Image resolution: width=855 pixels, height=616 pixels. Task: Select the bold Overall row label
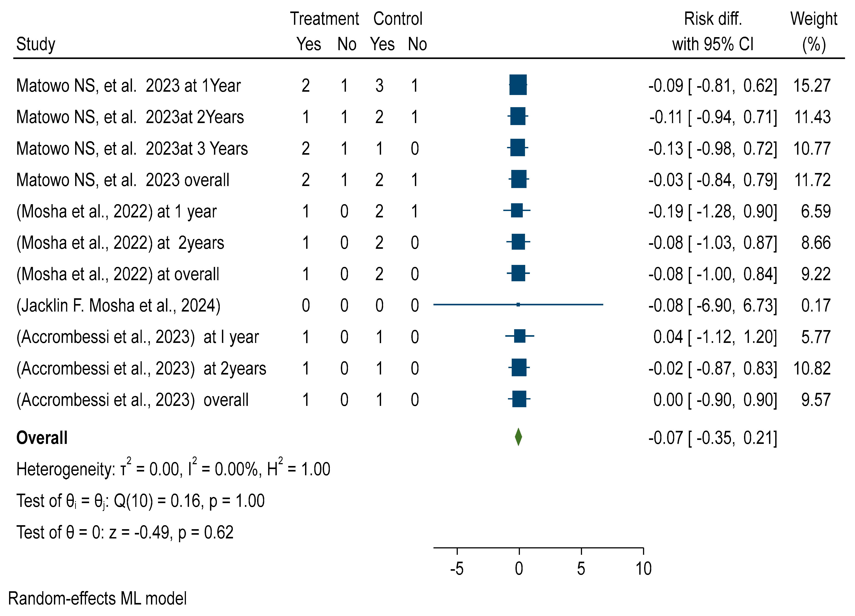[42, 438]
